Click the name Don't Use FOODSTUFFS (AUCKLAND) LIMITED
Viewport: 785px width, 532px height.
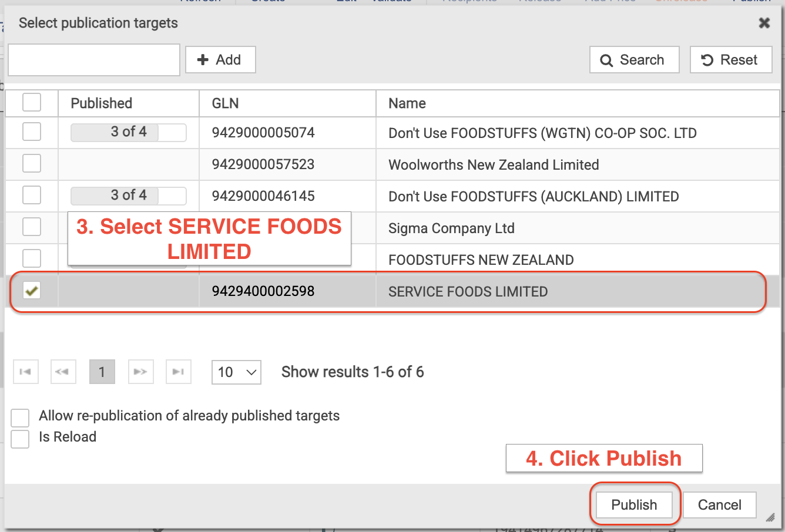(x=534, y=197)
